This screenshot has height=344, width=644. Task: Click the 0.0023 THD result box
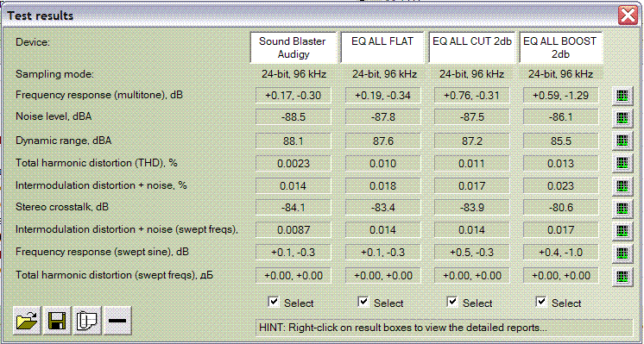[294, 163]
